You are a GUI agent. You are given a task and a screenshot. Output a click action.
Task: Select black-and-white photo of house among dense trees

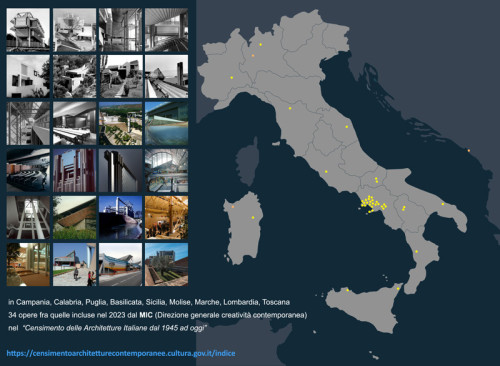click(74, 77)
